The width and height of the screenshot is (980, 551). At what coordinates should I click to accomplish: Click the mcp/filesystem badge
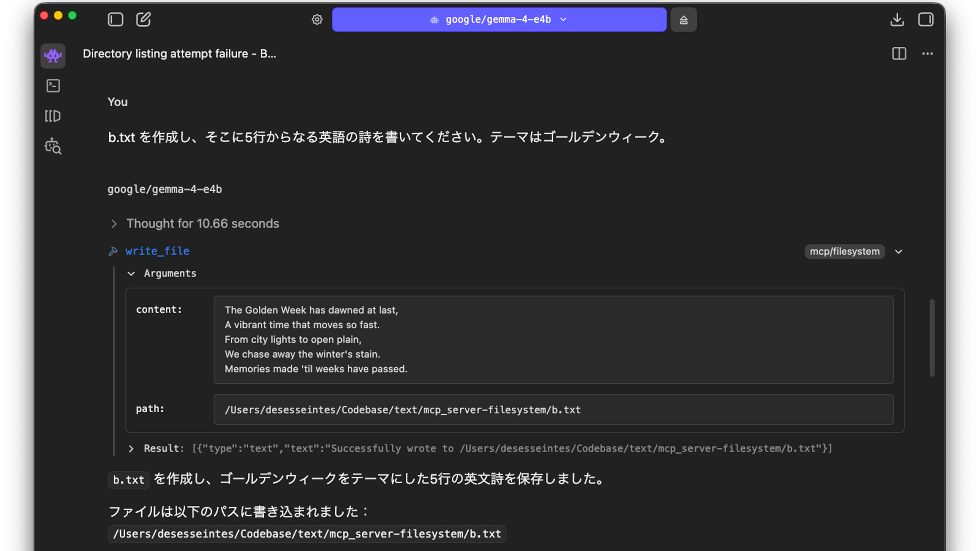click(845, 252)
